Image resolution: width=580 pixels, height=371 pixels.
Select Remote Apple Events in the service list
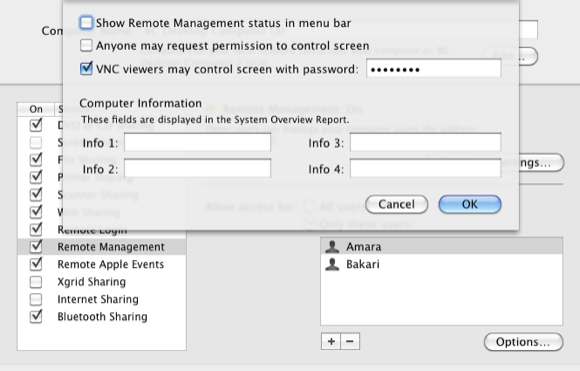tap(102, 264)
